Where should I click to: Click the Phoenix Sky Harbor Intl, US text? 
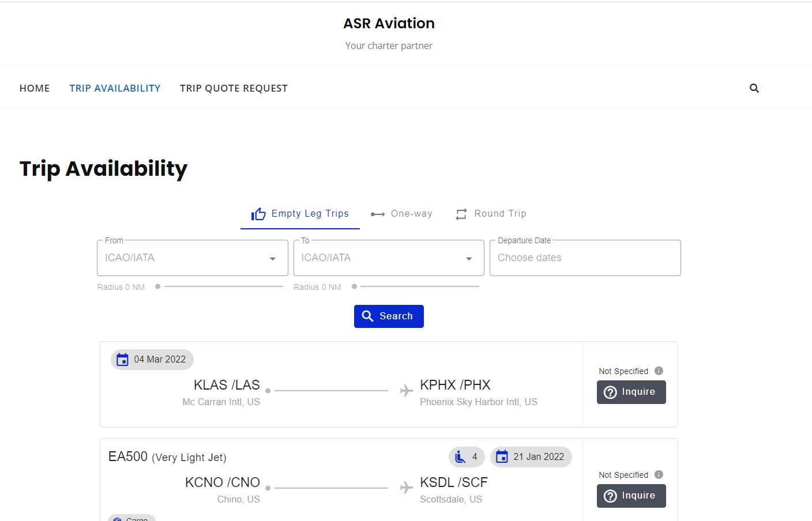(479, 402)
